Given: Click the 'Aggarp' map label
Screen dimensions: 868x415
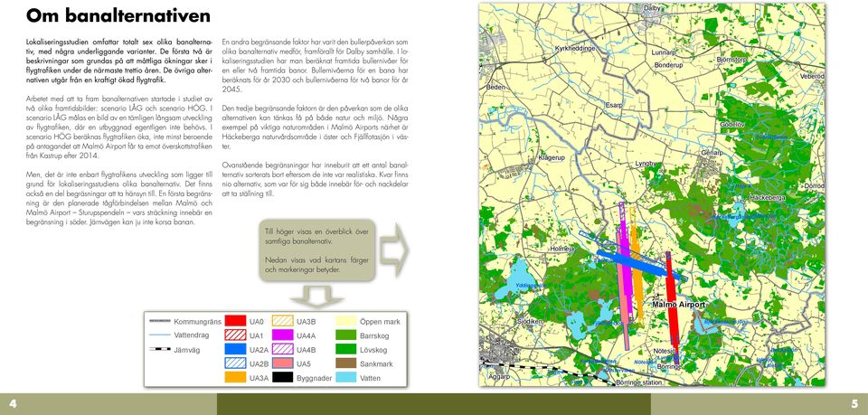Looking at the screenshot, I should click(498, 376).
